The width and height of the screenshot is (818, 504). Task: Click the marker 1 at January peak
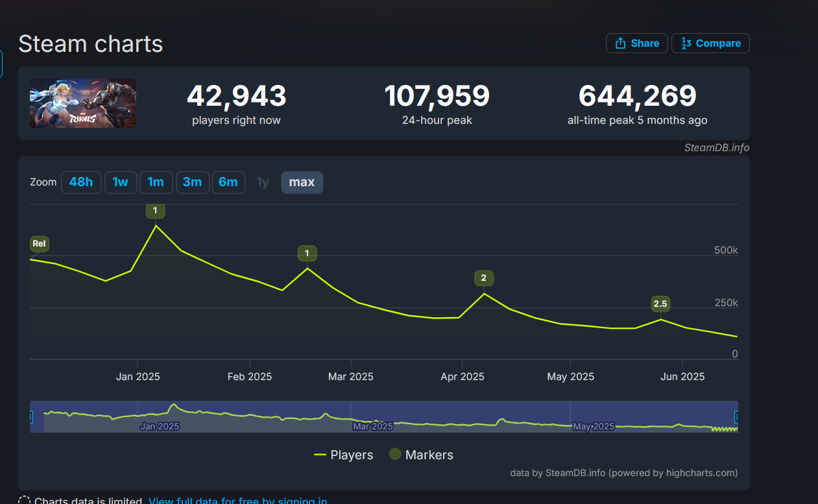point(155,210)
